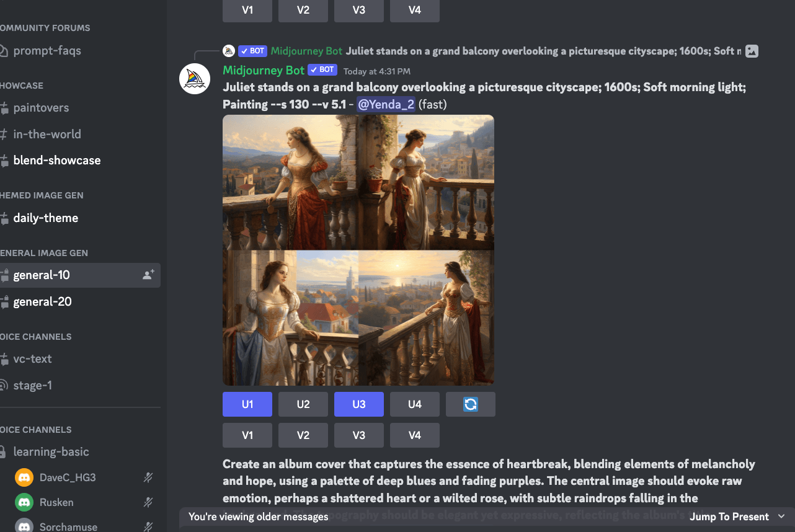Collapse the Voice Channels header above learning-basic
This screenshot has height=532, width=795.
[x=36, y=430]
